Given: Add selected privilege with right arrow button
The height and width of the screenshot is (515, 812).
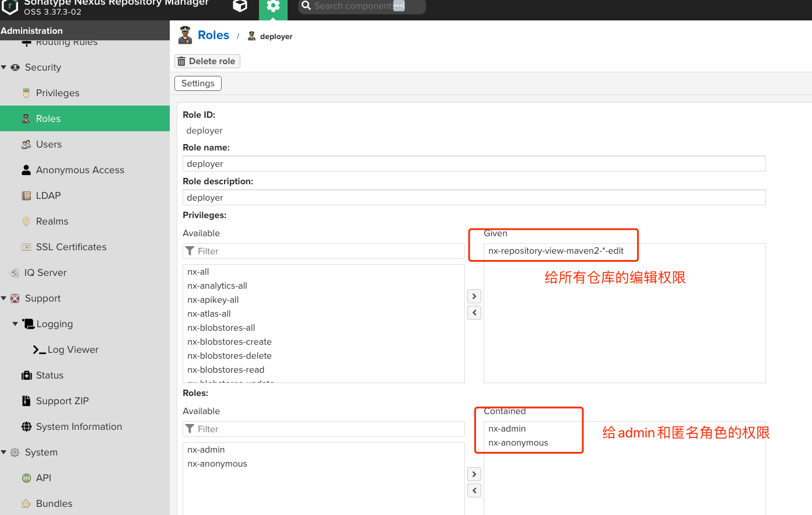Looking at the screenshot, I should point(474,296).
